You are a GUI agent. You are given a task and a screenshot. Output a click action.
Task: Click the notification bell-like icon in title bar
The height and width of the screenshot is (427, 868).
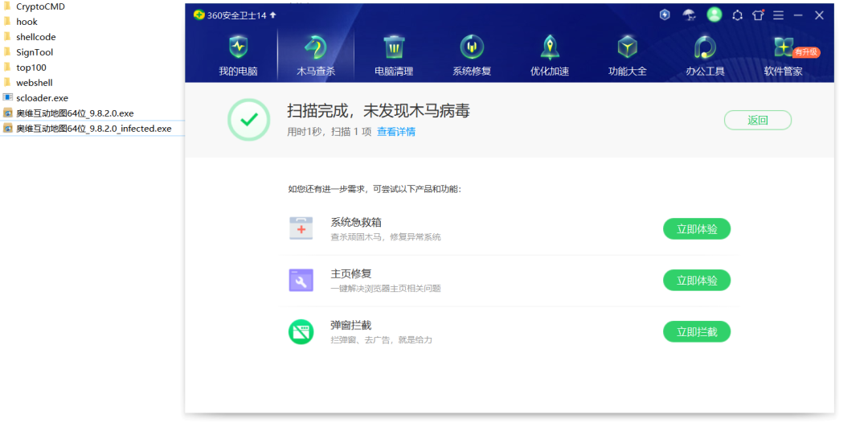(x=737, y=15)
